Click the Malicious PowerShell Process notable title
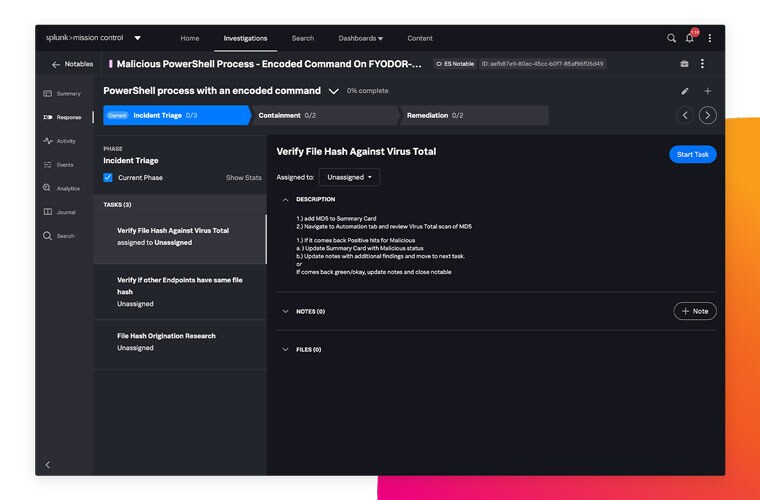760x500 pixels. (269, 64)
